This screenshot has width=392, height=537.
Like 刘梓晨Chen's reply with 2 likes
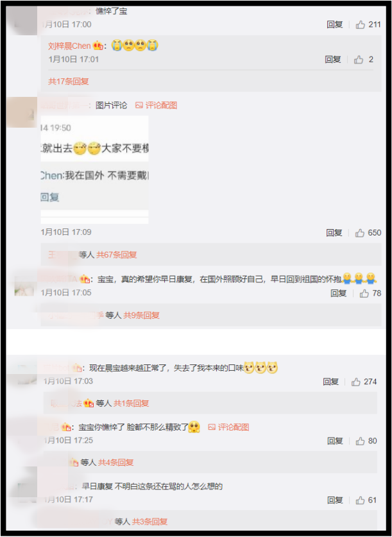tap(359, 60)
